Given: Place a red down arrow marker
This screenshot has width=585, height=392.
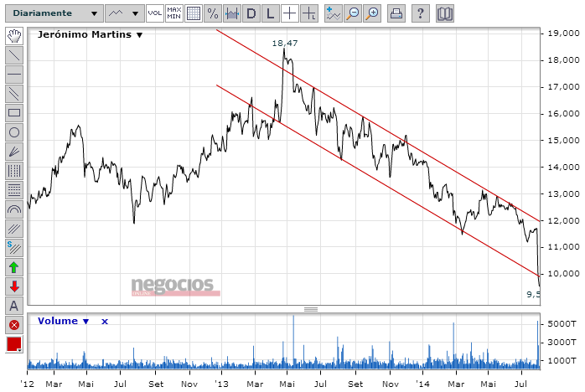Looking at the screenshot, I should [x=14, y=286].
